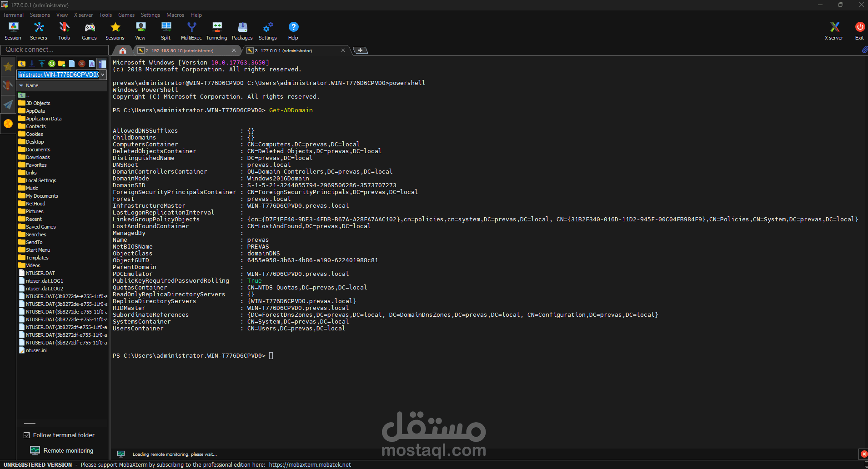This screenshot has height=469, width=868.
Task: Create a new folder in file browser
Action: click(x=62, y=64)
